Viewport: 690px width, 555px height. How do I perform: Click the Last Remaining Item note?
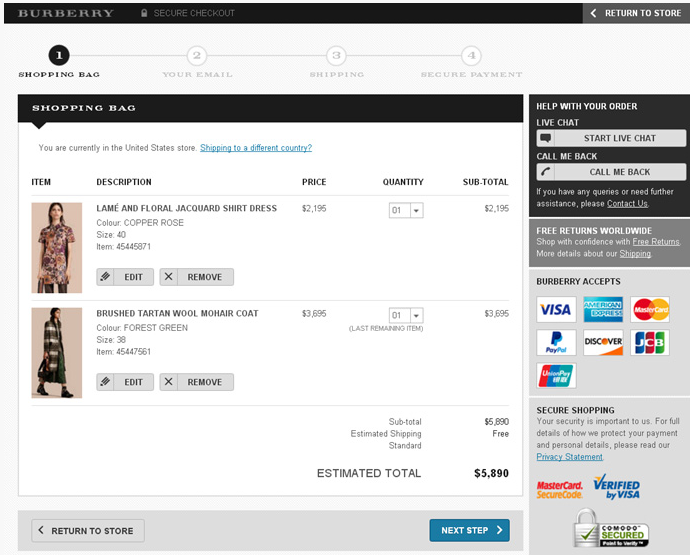(386, 328)
